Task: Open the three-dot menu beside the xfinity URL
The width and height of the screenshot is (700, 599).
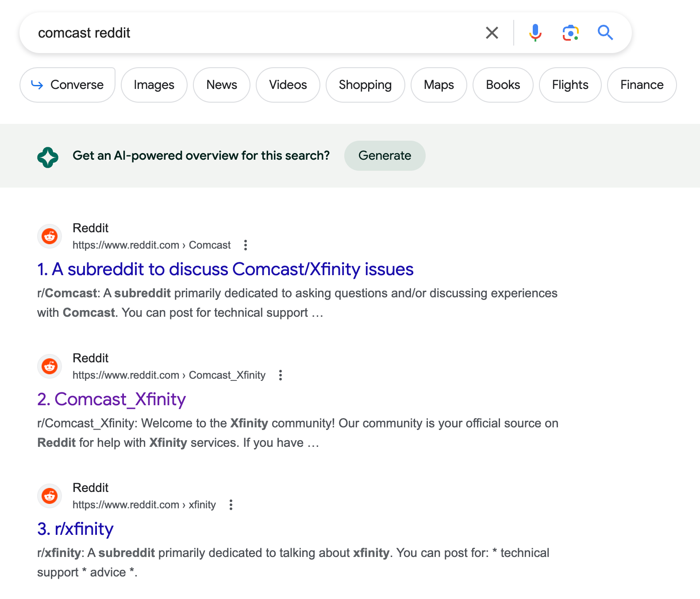Action: [231, 505]
